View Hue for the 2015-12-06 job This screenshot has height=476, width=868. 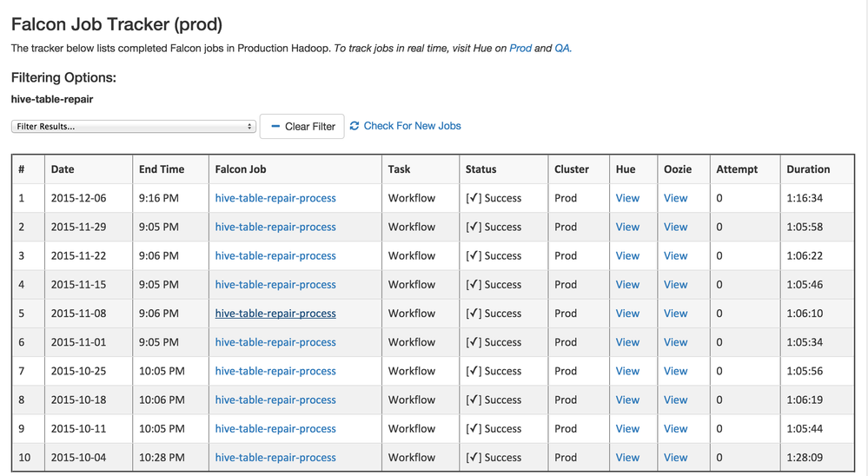(x=627, y=198)
